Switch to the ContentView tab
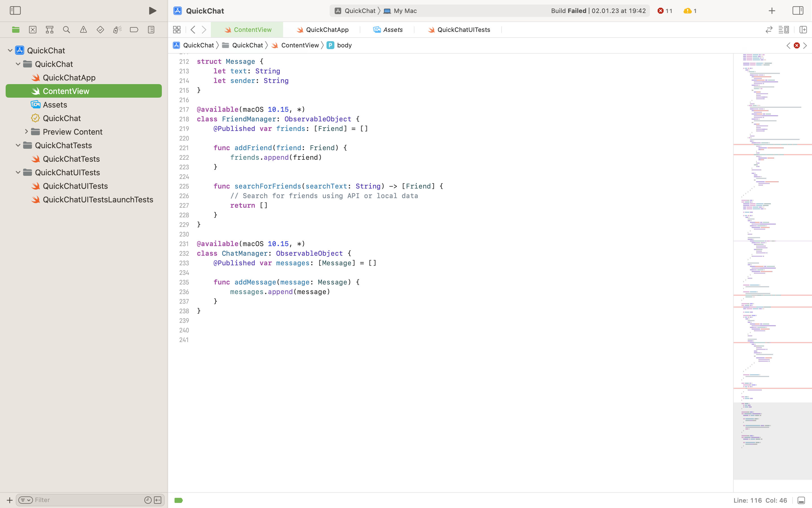 (247, 30)
